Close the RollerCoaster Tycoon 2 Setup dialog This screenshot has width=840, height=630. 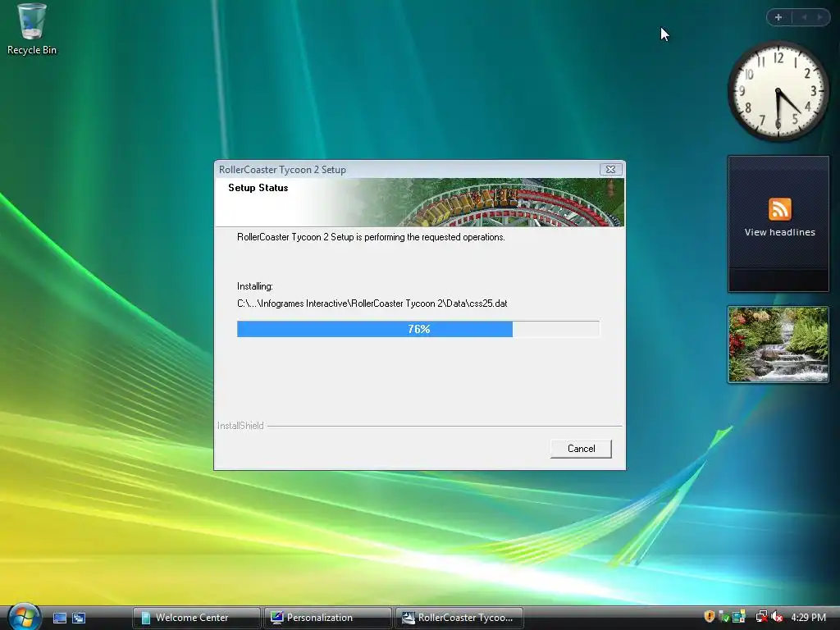click(610, 169)
